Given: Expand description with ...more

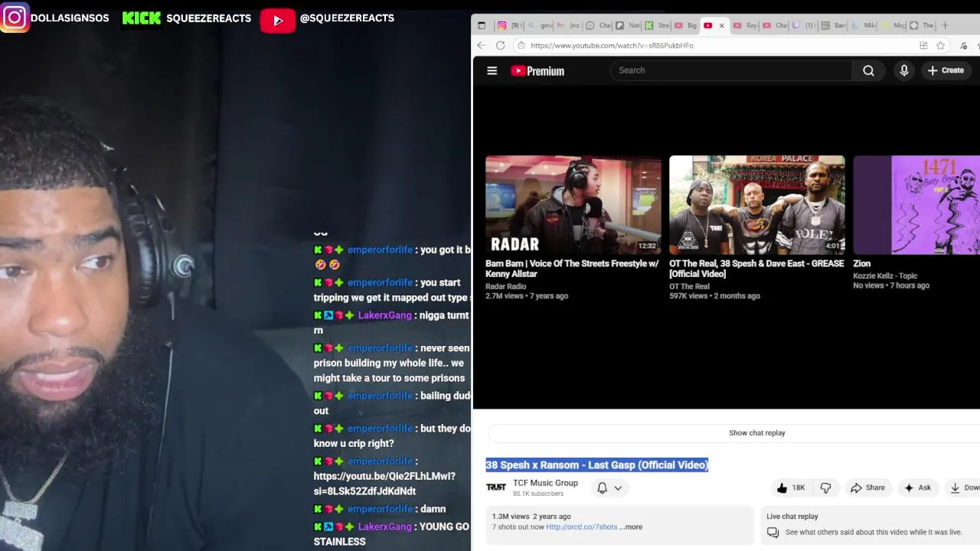Looking at the screenshot, I should (631, 527).
